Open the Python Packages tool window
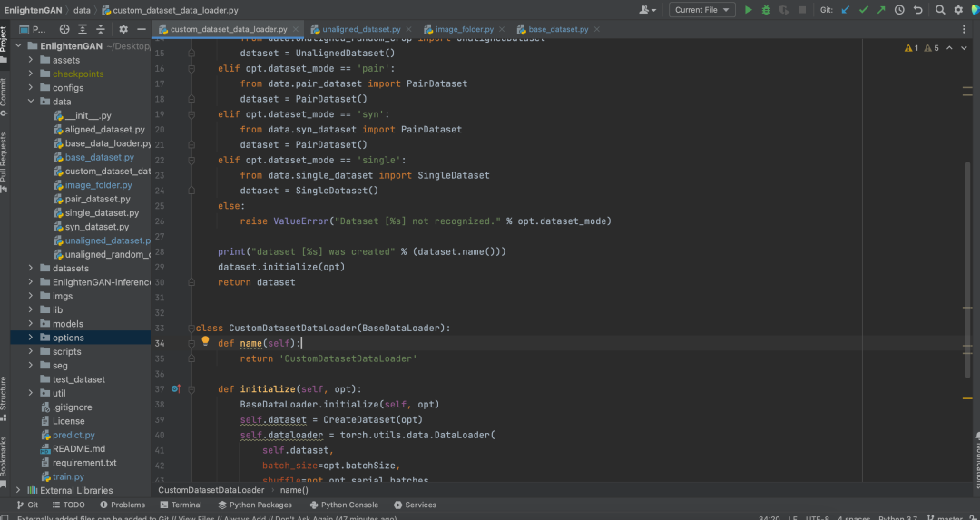The height and width of the screenshot is (520, 980). [x=255, y=505]
